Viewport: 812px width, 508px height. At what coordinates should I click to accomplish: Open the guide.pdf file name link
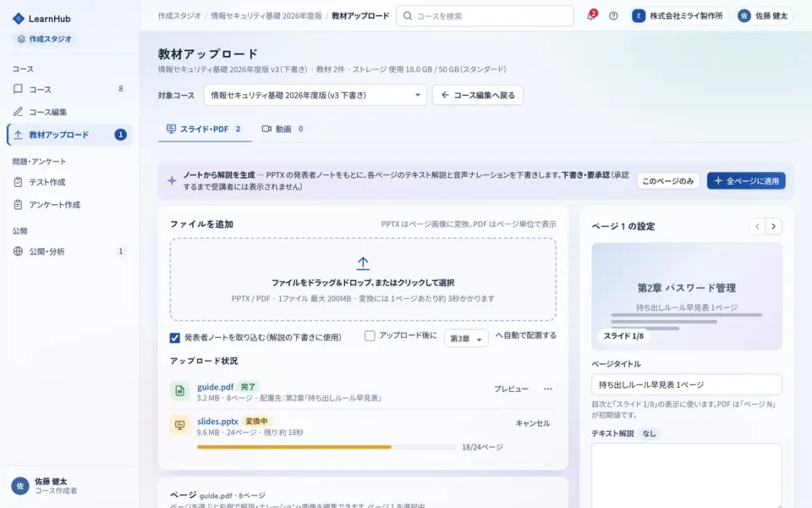(216, 387)
